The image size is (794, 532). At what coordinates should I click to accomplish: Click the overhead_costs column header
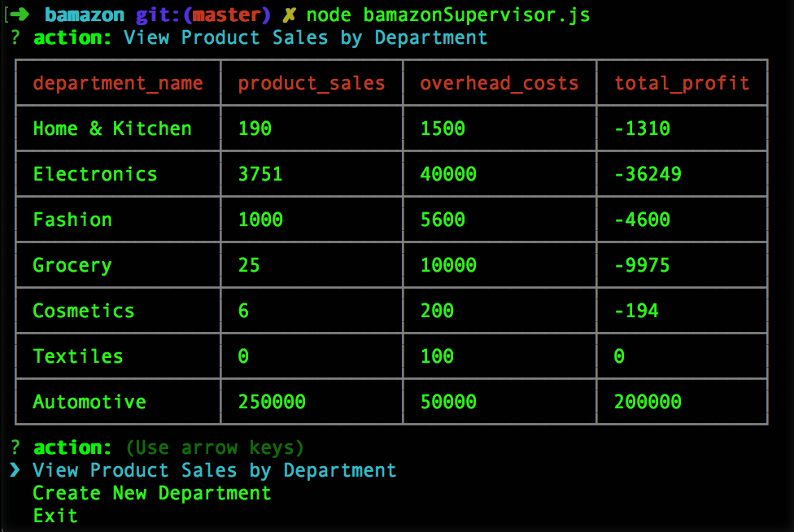coord(499,83)
